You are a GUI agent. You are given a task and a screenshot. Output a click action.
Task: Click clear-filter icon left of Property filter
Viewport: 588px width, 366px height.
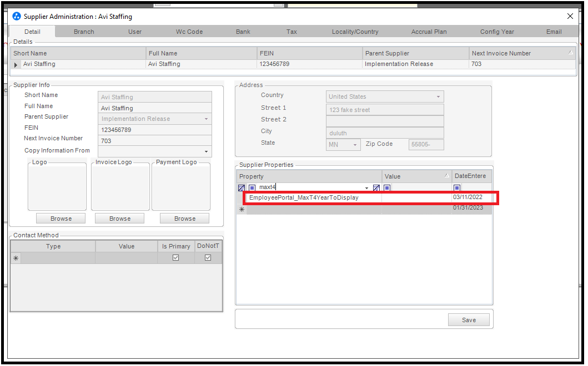tap(242, 187)
